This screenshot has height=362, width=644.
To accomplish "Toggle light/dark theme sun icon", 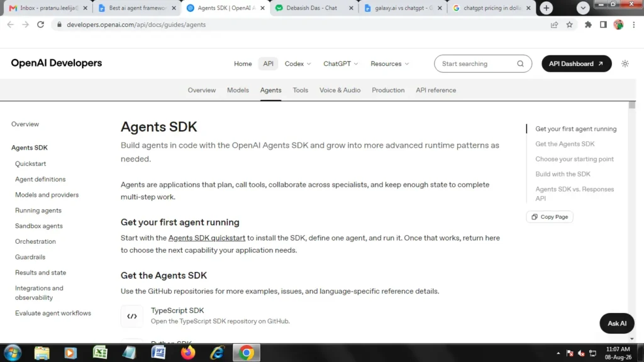I will [625, 63].
